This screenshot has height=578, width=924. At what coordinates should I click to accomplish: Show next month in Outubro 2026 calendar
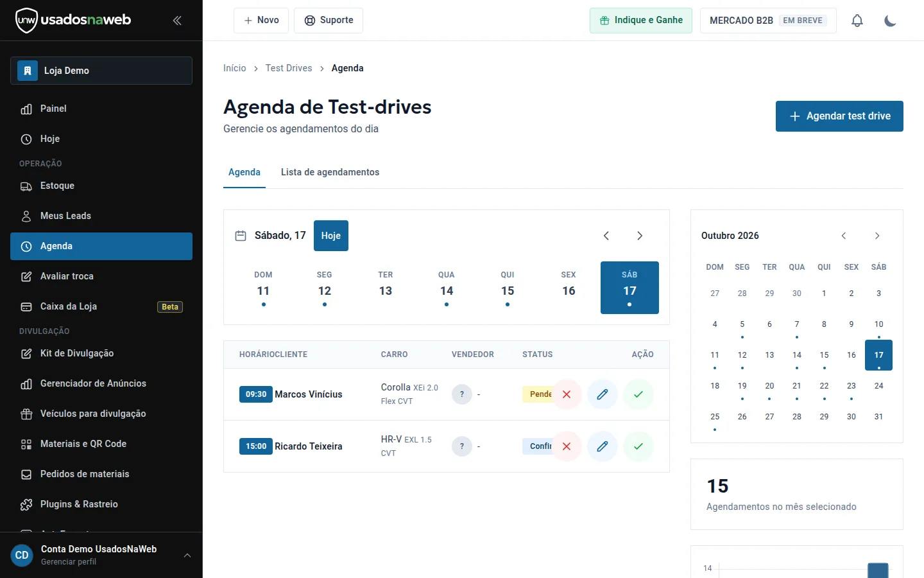tap(877, 236)
